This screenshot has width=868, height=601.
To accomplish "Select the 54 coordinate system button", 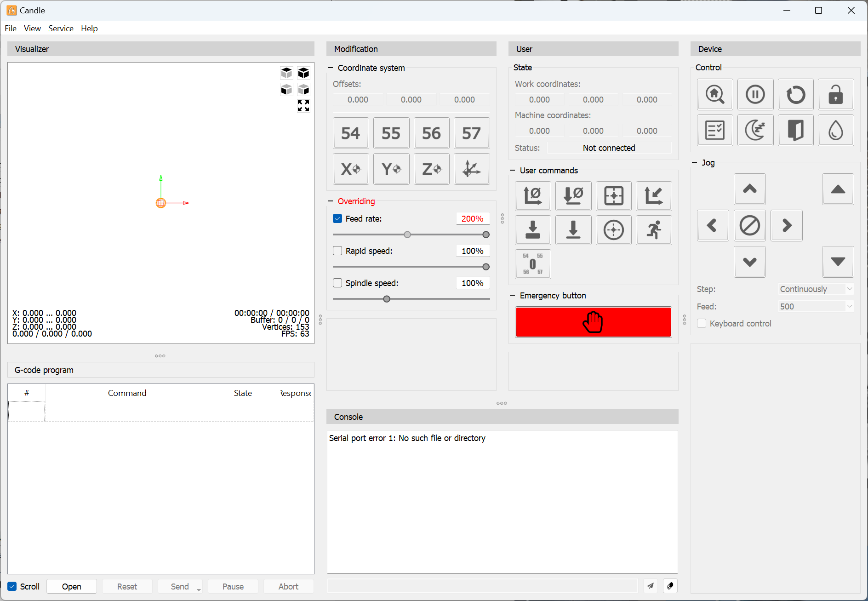I will pyautogui.click(x=350, y=133).
